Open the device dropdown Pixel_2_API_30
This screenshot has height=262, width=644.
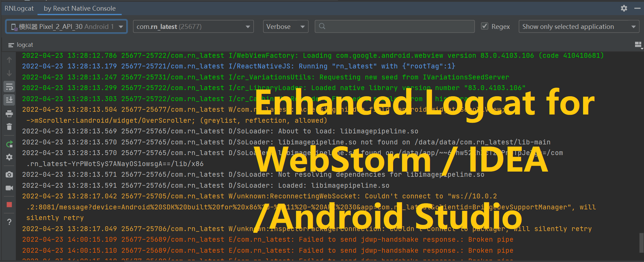(x=66, y=26)
